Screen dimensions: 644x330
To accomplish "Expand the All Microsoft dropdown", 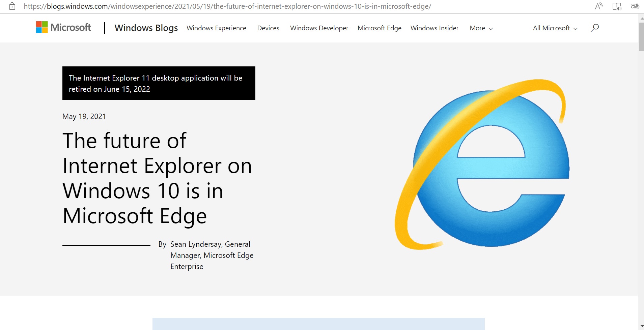I will click(x=555, y=28).
